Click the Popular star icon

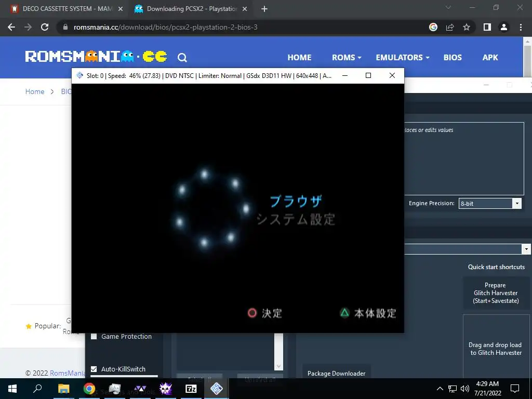click(29, 326)
